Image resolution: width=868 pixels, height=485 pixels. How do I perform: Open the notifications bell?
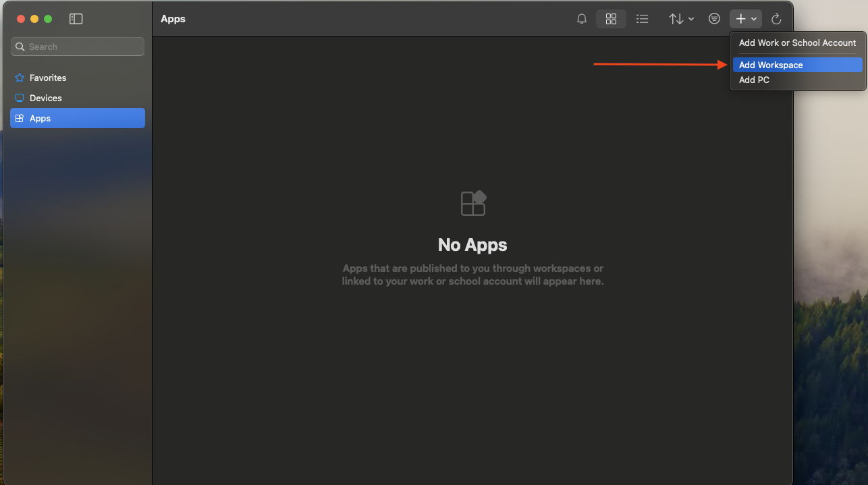581,18
